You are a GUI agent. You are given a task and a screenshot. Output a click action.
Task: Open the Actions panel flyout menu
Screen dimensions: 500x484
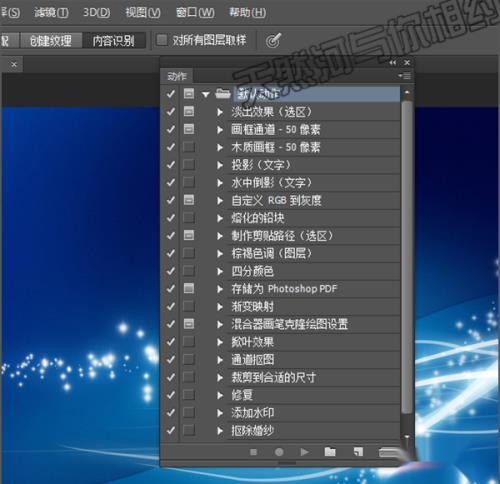coord(405,76)
